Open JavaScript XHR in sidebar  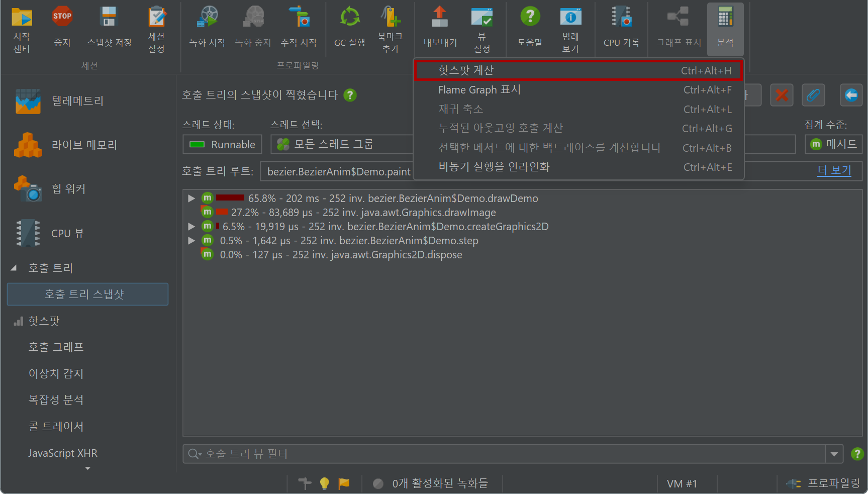point(63,453)
